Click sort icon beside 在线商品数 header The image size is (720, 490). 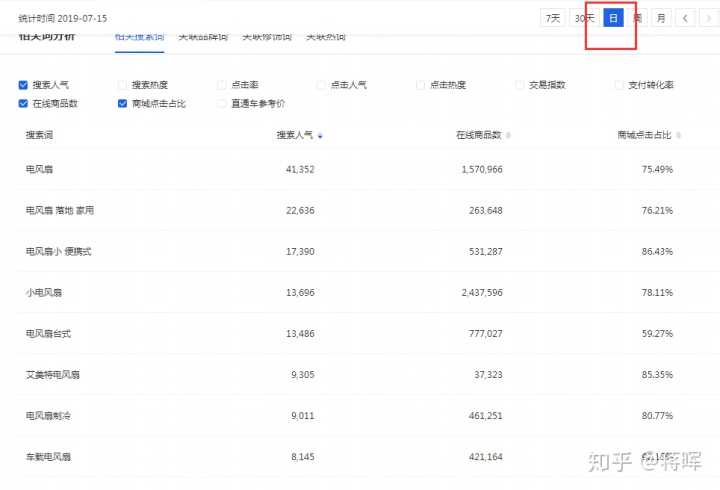[508, 135]
